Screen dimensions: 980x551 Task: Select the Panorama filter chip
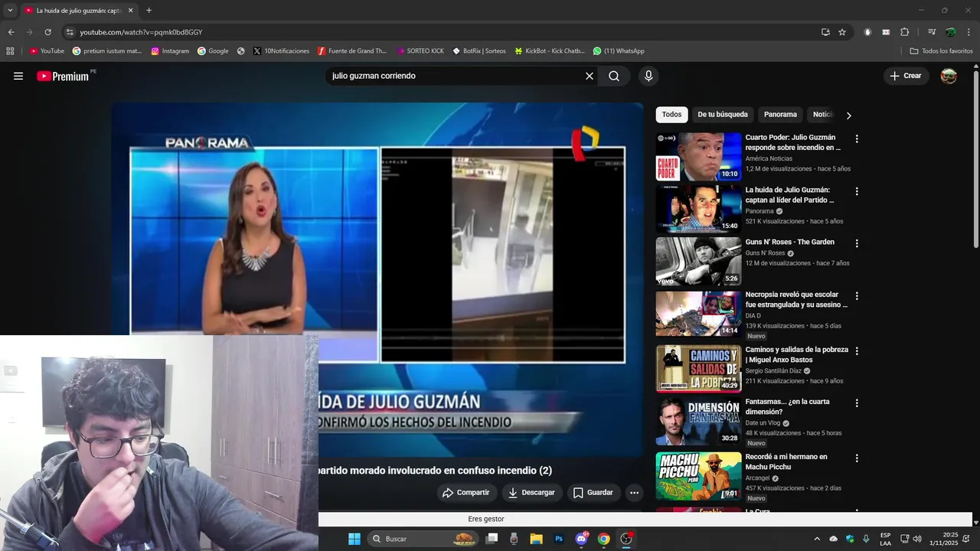pyautogui.click(x=780, y=115)
